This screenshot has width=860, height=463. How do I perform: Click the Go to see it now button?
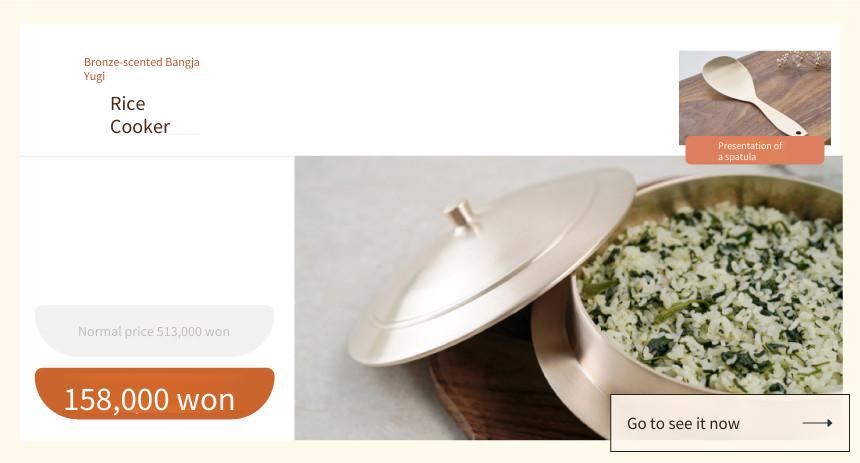(730, 423)
